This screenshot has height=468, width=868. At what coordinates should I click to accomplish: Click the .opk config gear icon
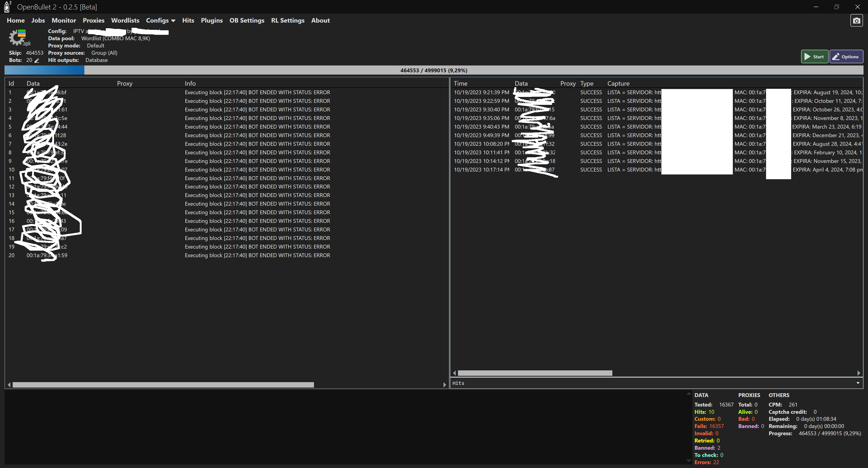click(x=18, y=38)
